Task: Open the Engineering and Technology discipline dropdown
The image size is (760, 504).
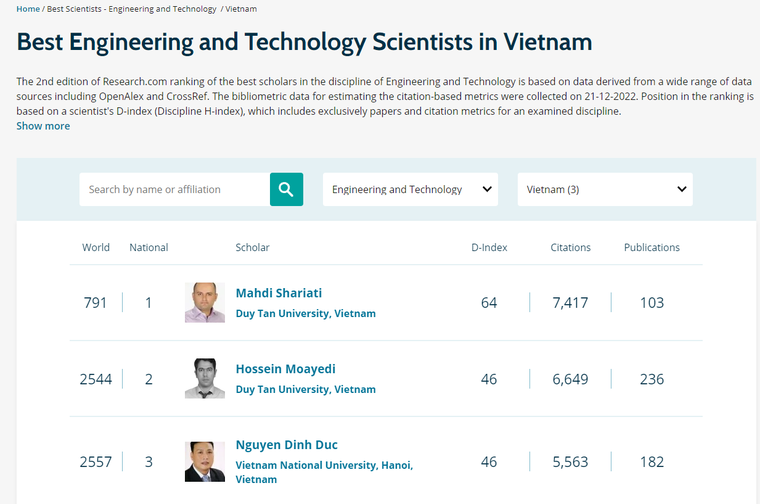Action: pyautogui.click(x=410, y=189)
